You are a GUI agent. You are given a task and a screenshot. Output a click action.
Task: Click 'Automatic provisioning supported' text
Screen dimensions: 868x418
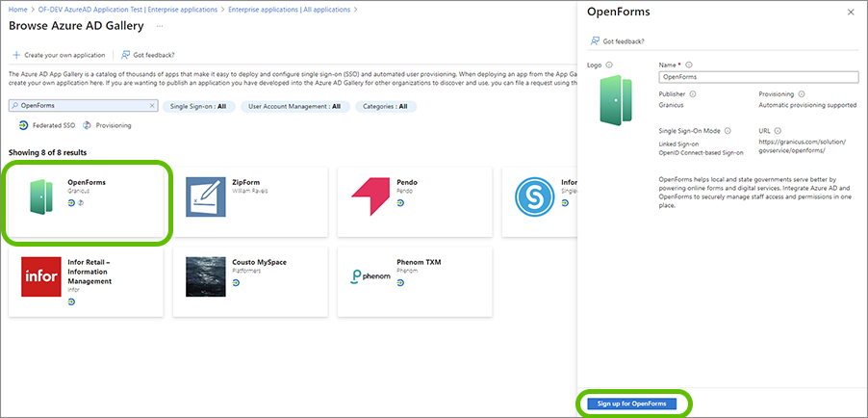[807, 105]
